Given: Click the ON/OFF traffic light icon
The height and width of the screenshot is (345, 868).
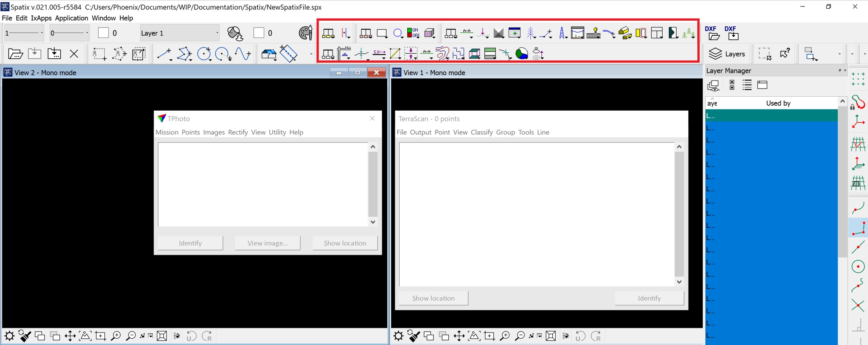Looking at the screenshot, I should click(413, 33).
